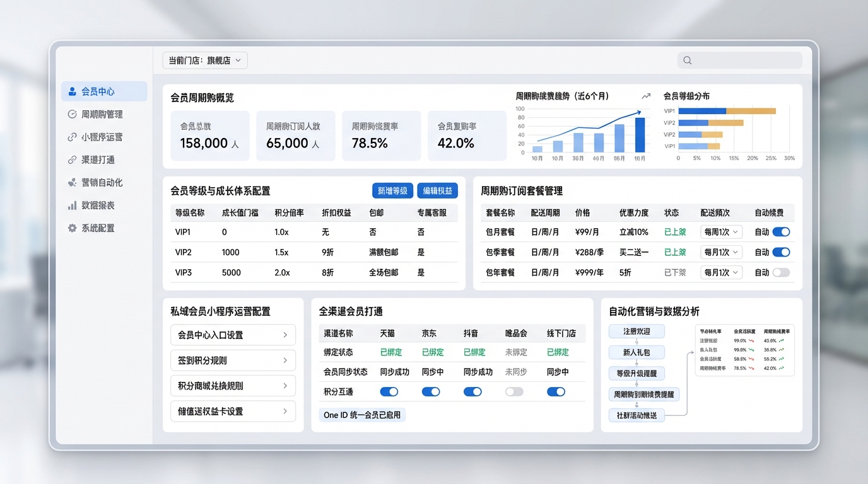Image resolution: width=868 pixels, height=484 pixels.
Task: Turn off auto-renewal for 包月套餐
Action: click(x=781, y=232)
